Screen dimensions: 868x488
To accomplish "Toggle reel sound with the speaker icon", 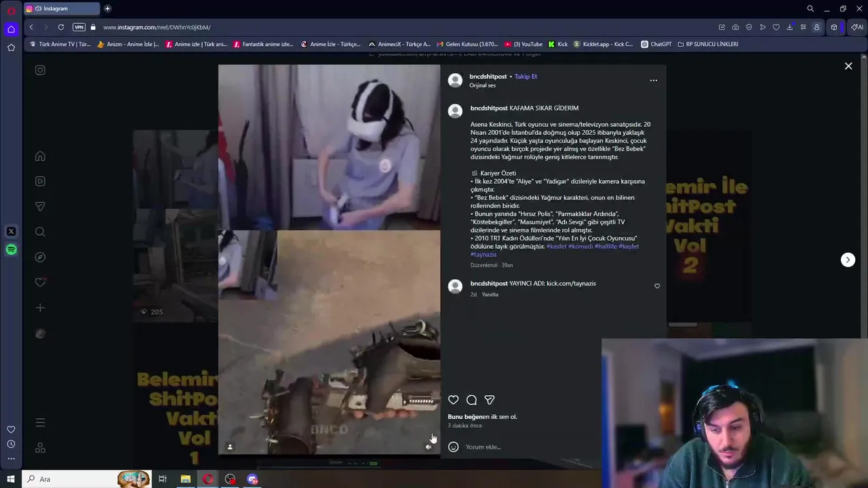I will tap(428, 447).
